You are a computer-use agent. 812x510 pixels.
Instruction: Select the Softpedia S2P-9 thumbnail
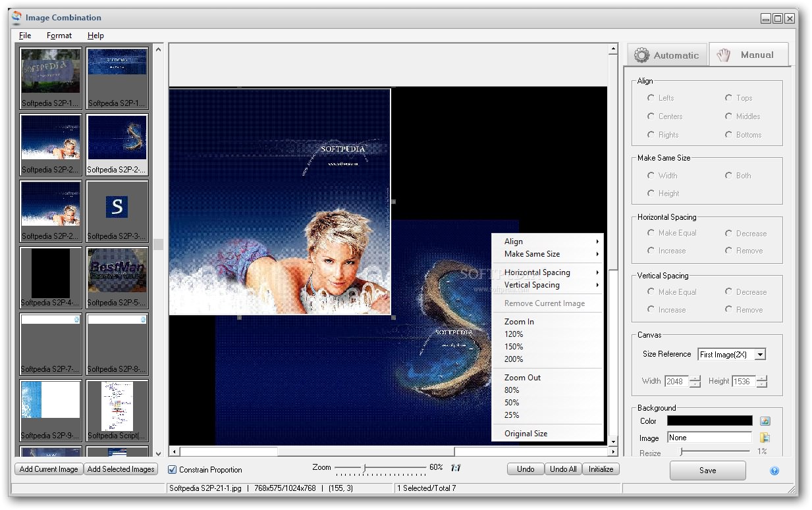point(51,410)
